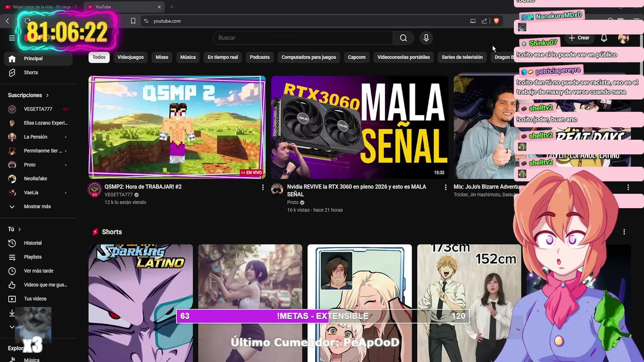Open Tus videos in sidebar

39,299
